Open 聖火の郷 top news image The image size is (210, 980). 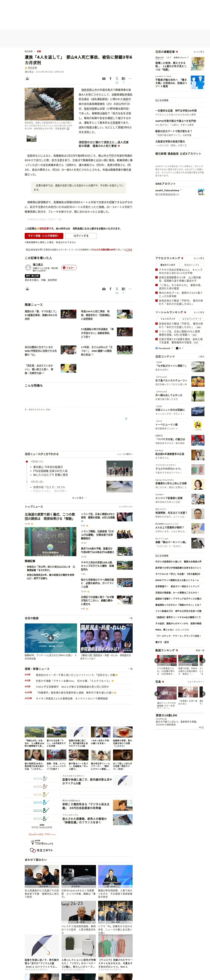pos(50,542)
